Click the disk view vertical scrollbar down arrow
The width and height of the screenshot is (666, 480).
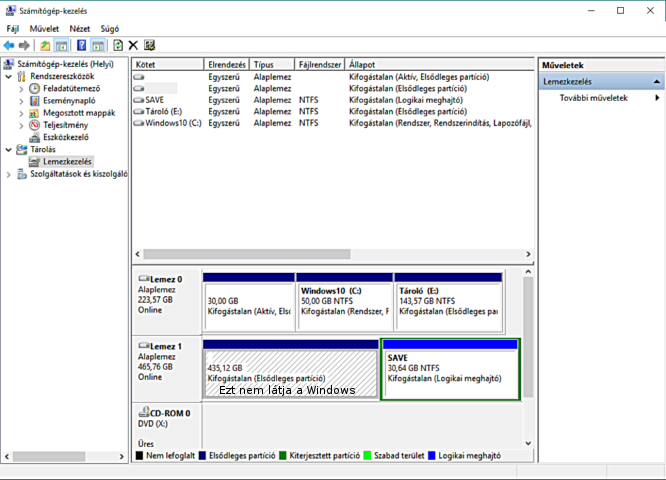528,443
